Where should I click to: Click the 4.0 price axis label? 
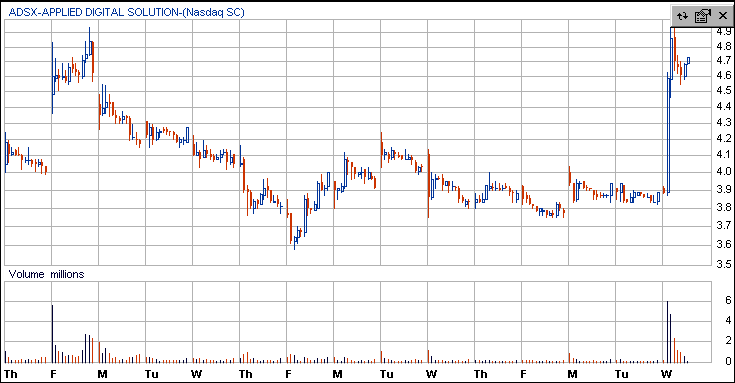tap(724, 172)
